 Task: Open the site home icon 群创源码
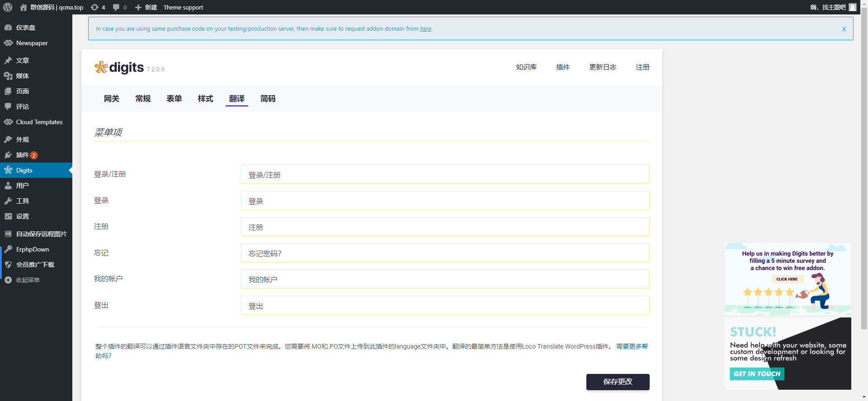coord(24,7)
